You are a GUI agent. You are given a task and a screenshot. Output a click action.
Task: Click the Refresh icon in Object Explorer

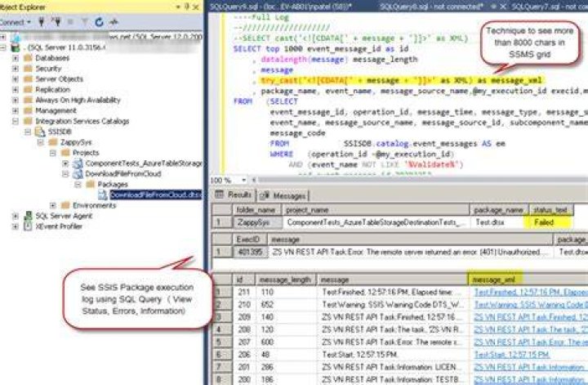[x=99, y=22]
